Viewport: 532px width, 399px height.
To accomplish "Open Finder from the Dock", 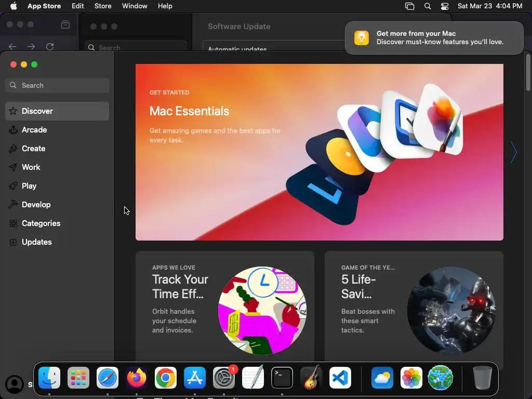I will (49, 378).
